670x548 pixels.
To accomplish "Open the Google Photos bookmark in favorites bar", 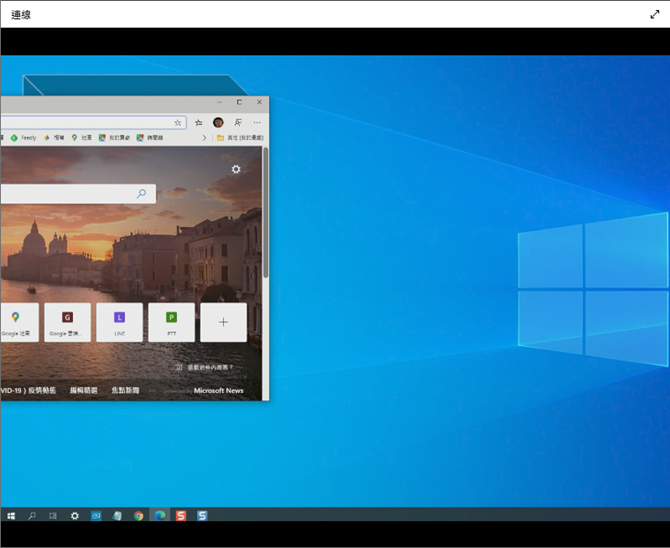I will pos(54,138).
